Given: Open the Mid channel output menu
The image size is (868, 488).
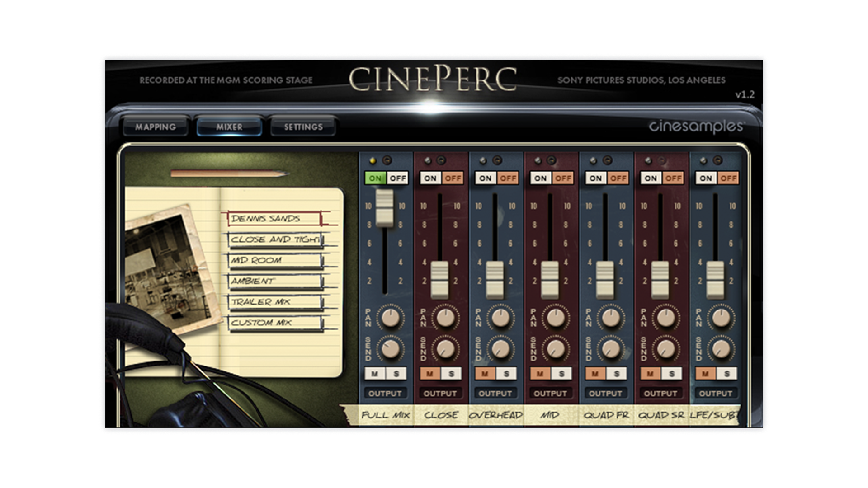Looking at the screenshot, I should [x=550, y=394].
